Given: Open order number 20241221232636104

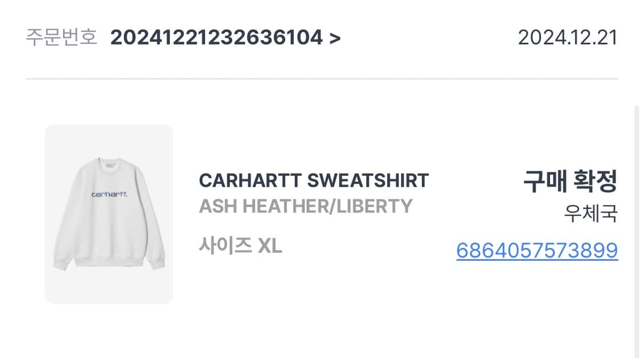Looking at the screenshot, I should tap(216, 38).
